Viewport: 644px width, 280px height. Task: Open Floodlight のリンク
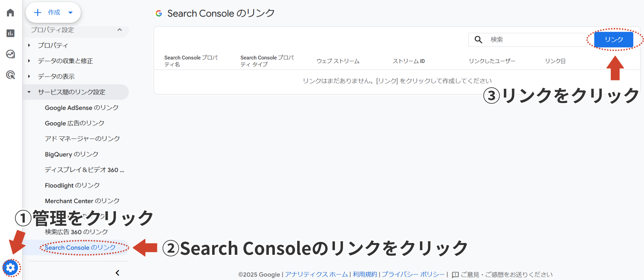pyautogui.click(x=72, y=185)
